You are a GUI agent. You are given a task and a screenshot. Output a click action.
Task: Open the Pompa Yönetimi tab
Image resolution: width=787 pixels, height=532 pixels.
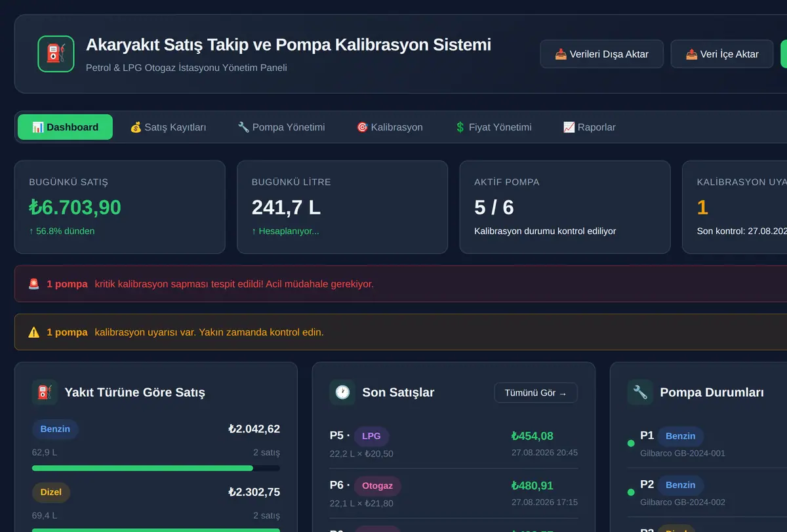pos(281,127)
